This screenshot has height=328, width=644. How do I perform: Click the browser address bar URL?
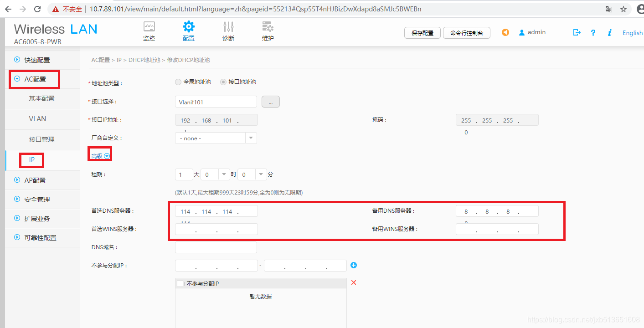pyautogui.click(x=255, y=9)
